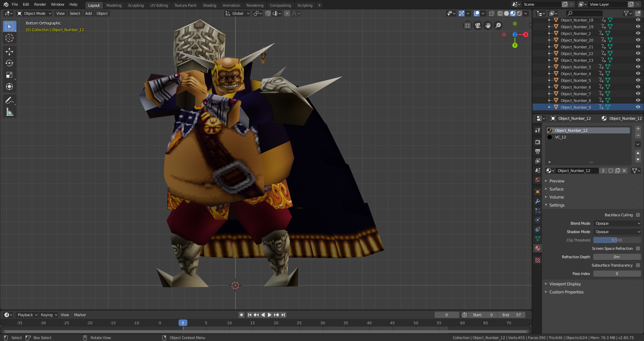Enable Subsurface Translucency checkbox
This screenshot has height=341, width=644.
coord(638,265)
